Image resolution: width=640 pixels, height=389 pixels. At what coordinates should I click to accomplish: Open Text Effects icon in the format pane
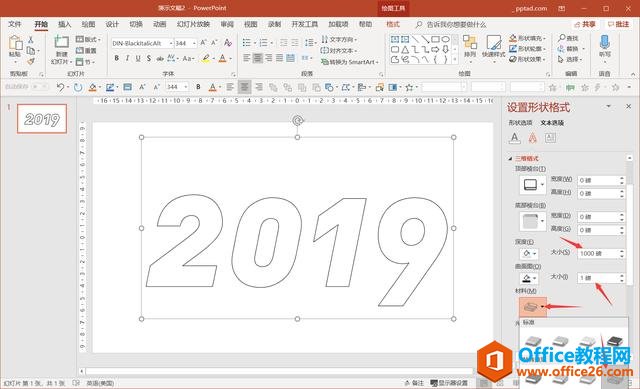[x=533, y=138]
